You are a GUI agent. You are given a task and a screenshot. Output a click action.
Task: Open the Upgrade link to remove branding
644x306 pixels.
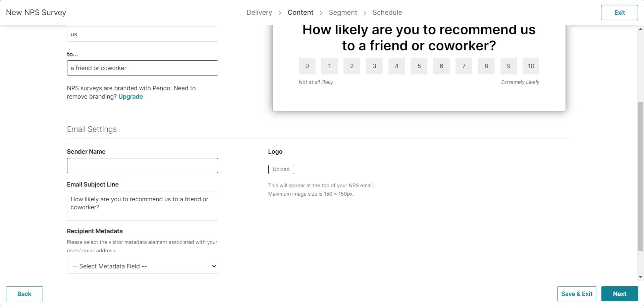(x=130, y=97)
